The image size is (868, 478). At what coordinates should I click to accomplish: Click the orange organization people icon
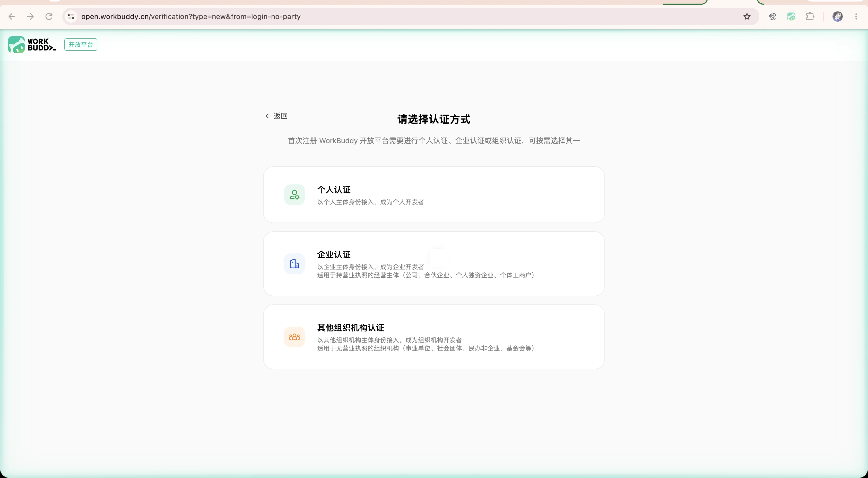tap(294, 337)
